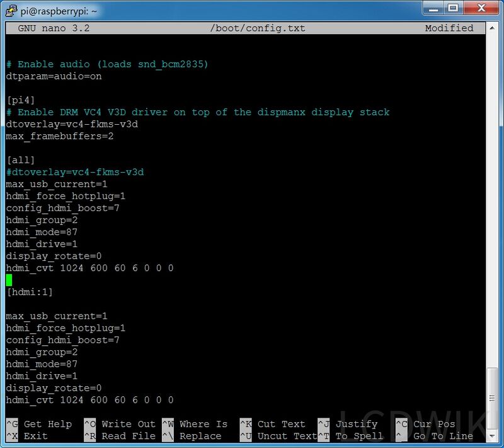504x448 pixels.
Task: Click the [hdmi:1] section header line
Action: click(30, 292)
